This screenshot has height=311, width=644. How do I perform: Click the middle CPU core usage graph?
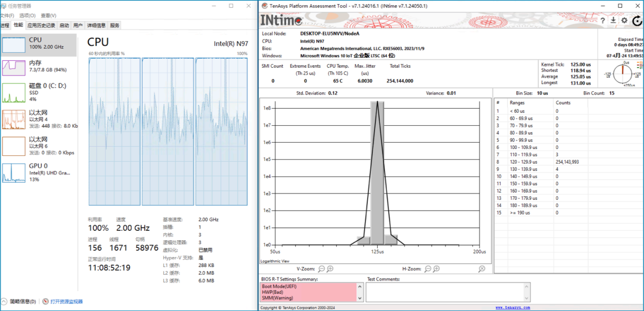coord(168,132)
